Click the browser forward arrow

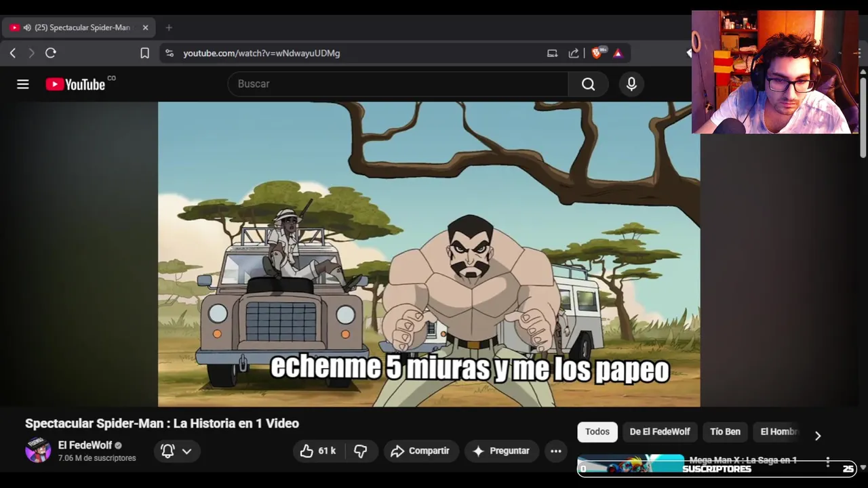point(31,53)
